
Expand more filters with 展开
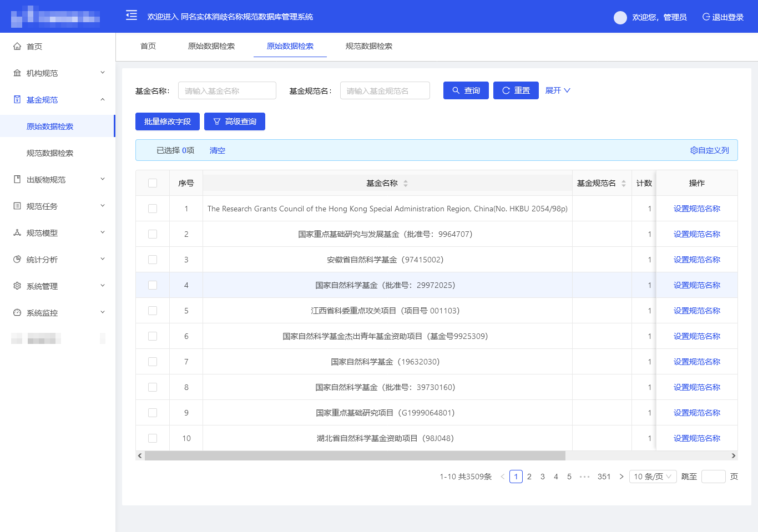(x=557, y=90)
